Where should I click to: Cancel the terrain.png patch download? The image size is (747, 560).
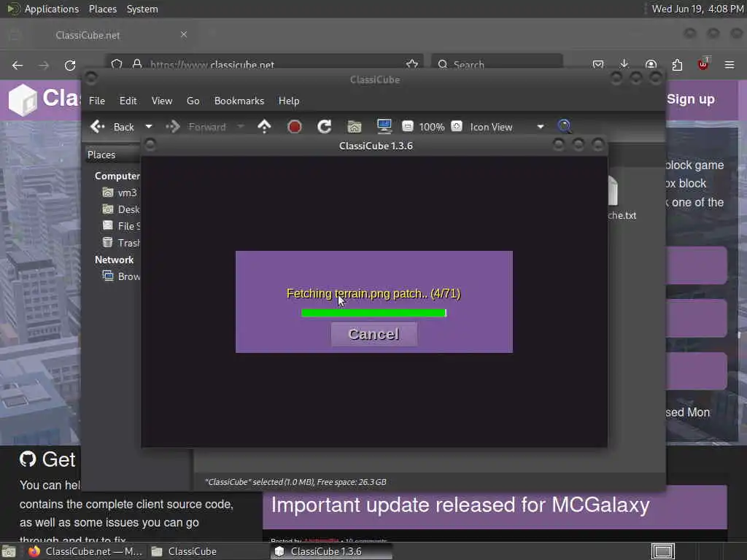pyautogui.click(x=374, y=334)
